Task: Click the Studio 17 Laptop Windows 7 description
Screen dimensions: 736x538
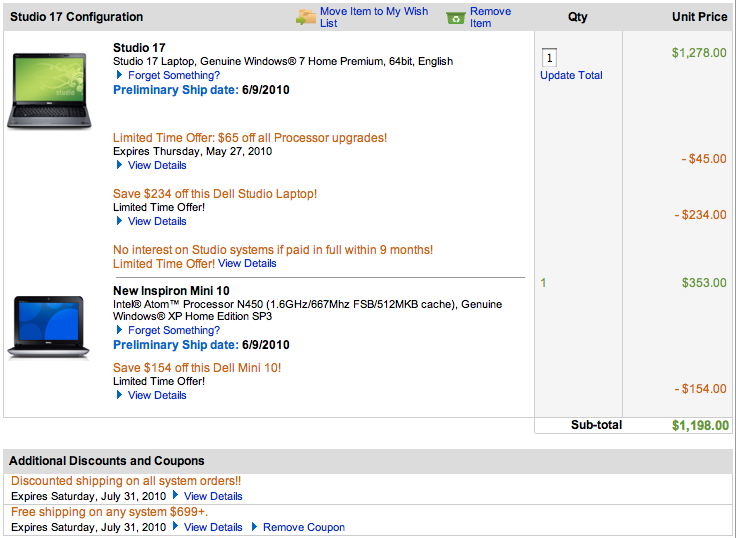Action: pyautogui.click(x=283, y=61)
